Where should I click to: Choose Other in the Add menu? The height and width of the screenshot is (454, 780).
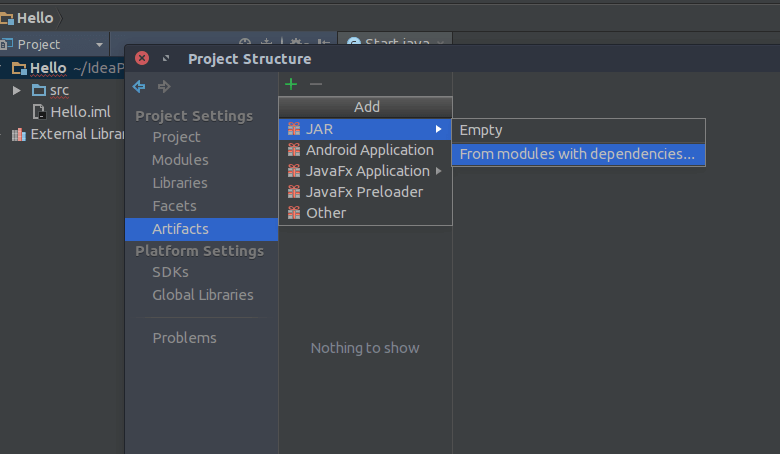pyautogui.click(x=326, y=213)
